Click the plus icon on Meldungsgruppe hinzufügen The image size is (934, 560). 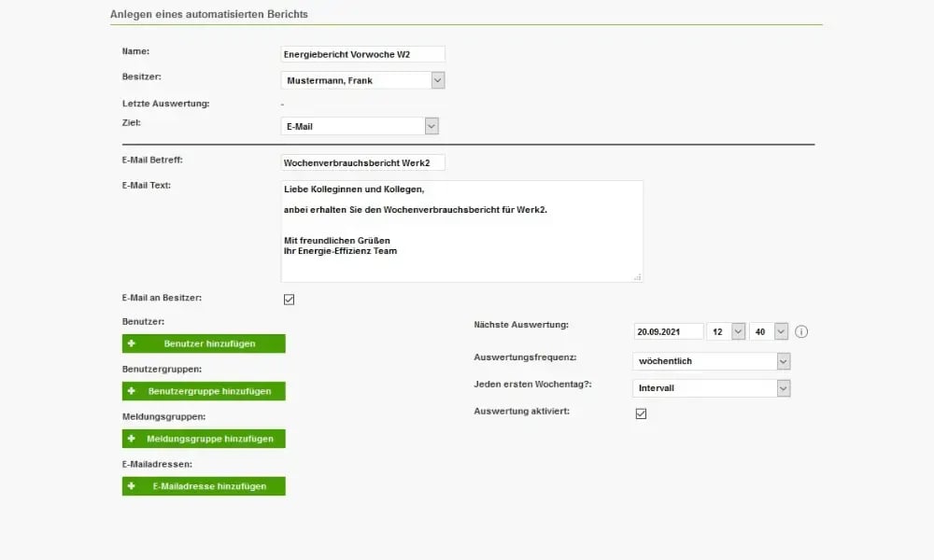click(x=133, y=439)
